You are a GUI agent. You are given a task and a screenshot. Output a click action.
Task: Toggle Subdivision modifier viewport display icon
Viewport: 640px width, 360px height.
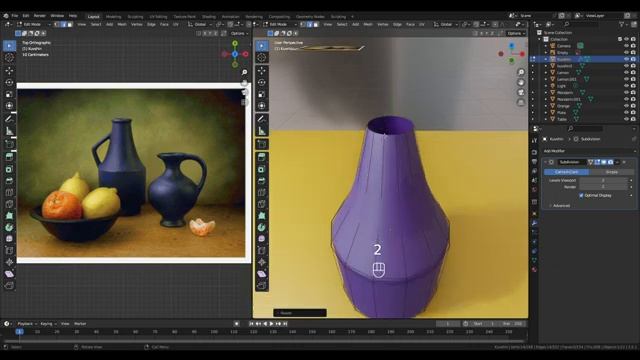pos(604,162)
